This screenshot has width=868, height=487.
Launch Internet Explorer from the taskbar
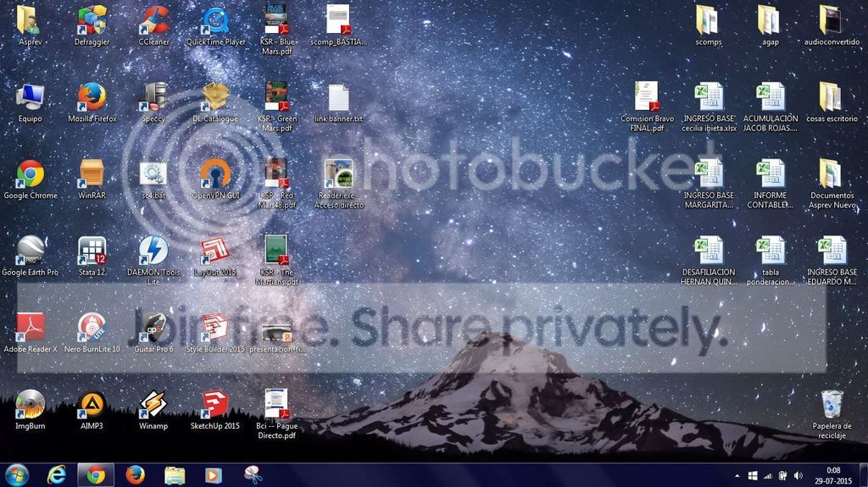click(x=57, y=475)
